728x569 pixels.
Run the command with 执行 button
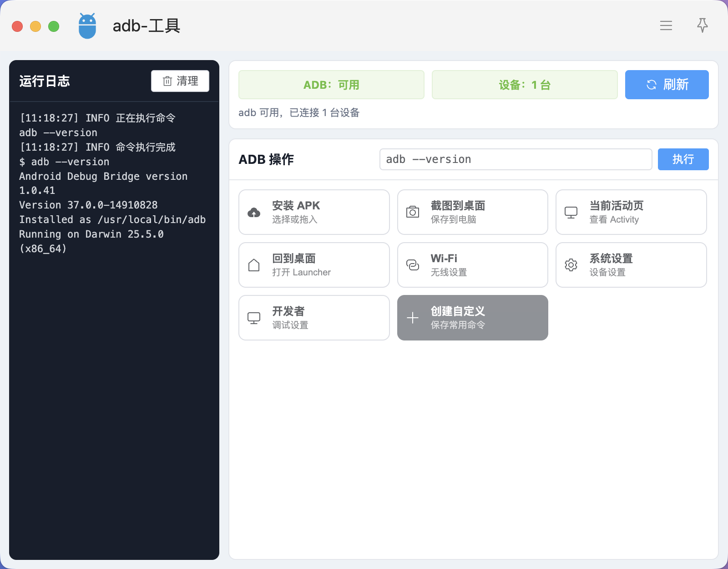point(683,159)
